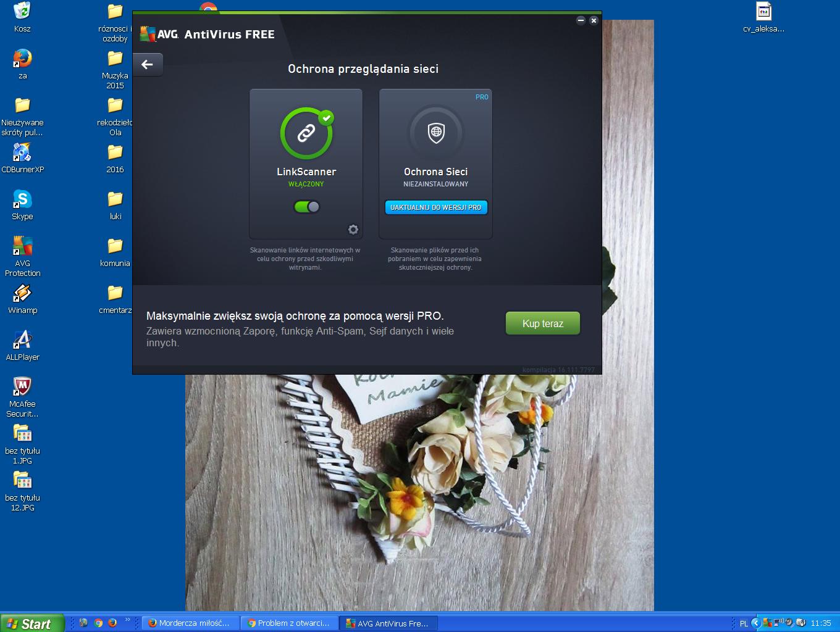Click the PL language indicator in taskbar
Screen dimensions: 840x632
pos(744,623)
